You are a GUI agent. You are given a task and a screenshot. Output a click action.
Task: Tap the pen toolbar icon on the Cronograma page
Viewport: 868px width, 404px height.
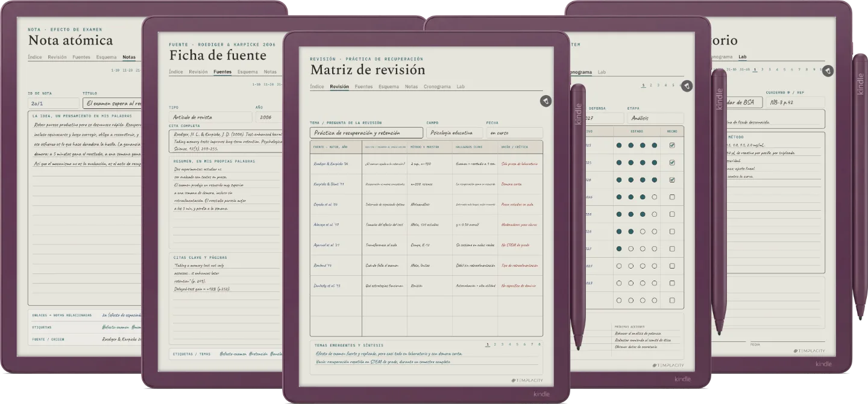687,86
